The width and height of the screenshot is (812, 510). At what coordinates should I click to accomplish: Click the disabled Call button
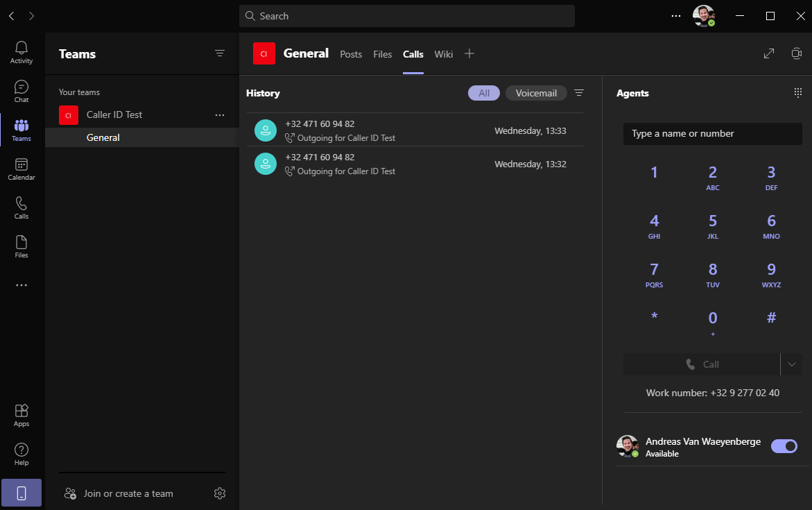[x=702, y=364]
